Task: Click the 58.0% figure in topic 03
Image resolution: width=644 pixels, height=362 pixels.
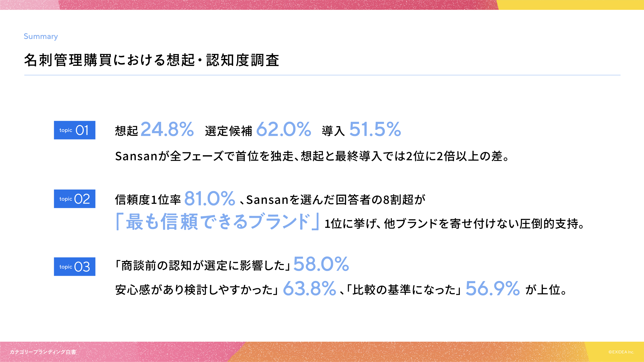Action: (x=321, y=264)
